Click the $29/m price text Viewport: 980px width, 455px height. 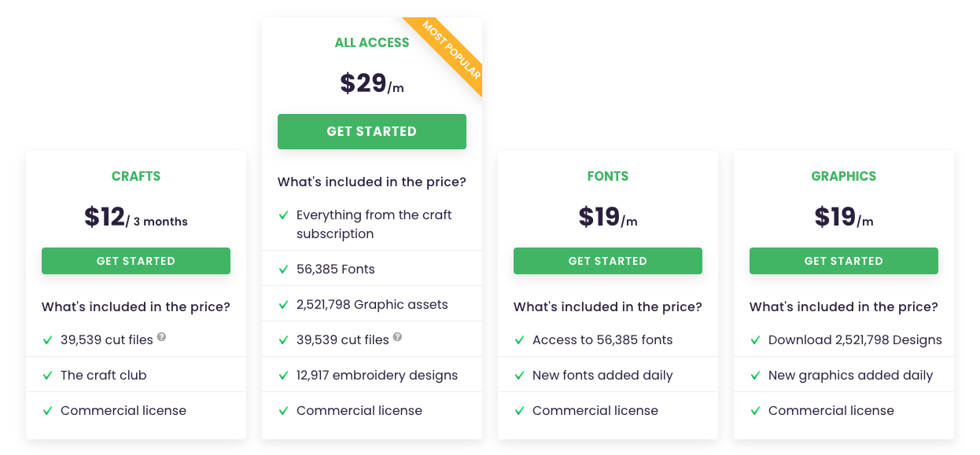pos(372,83)
